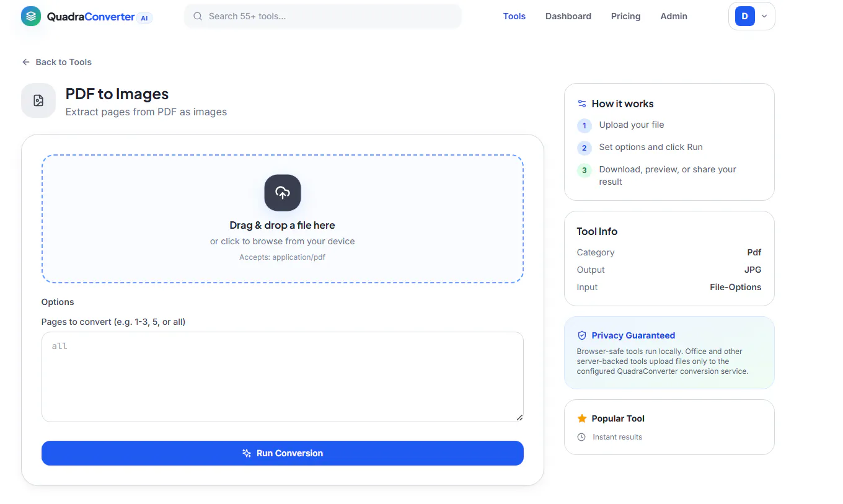This screenshot has width=843, height=504.
Task: Click the back arrow icon
Action: pyautogui.click(x=26, y=62)
